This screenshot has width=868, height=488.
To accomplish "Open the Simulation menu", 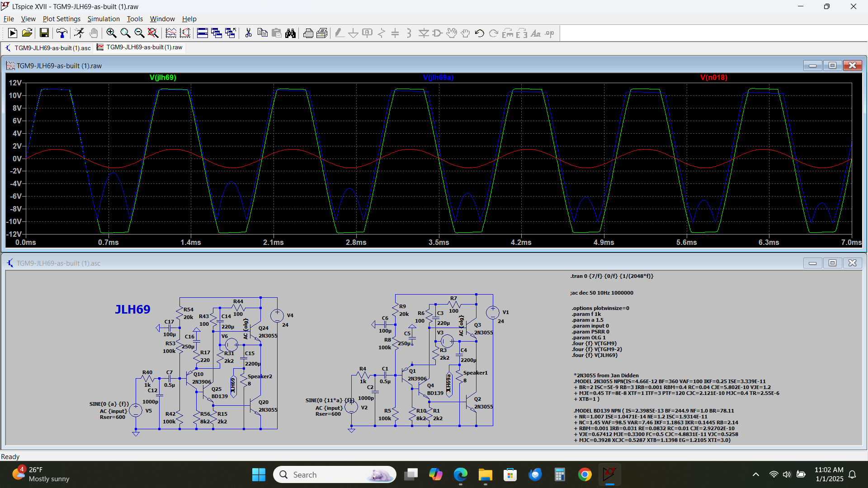I will pos(104,19).
